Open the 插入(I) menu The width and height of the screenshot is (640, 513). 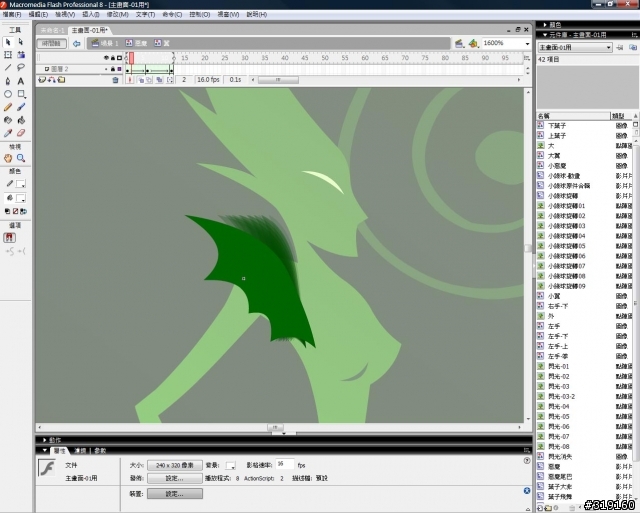[x=91, y=14]
